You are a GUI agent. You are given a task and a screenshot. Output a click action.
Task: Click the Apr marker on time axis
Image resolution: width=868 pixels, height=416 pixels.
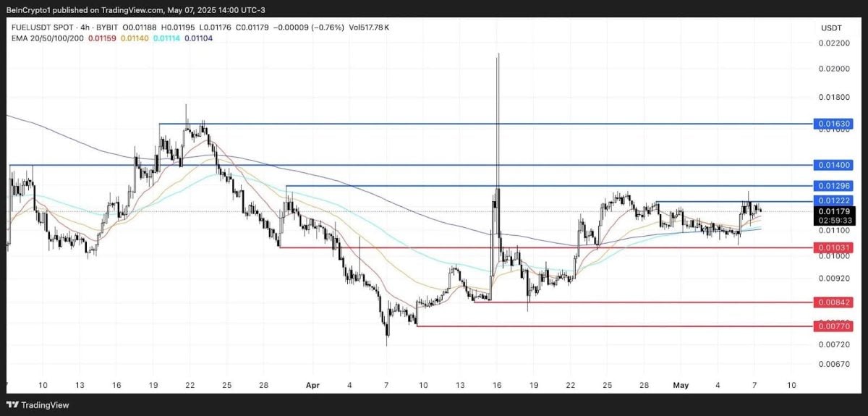click(x=314, y=386)
